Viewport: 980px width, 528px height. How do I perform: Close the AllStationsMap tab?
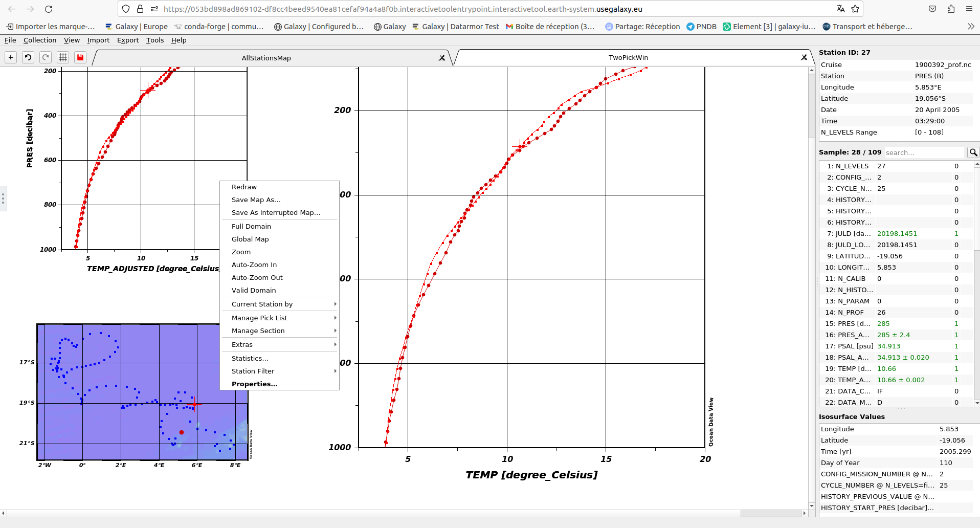point(442,58)
